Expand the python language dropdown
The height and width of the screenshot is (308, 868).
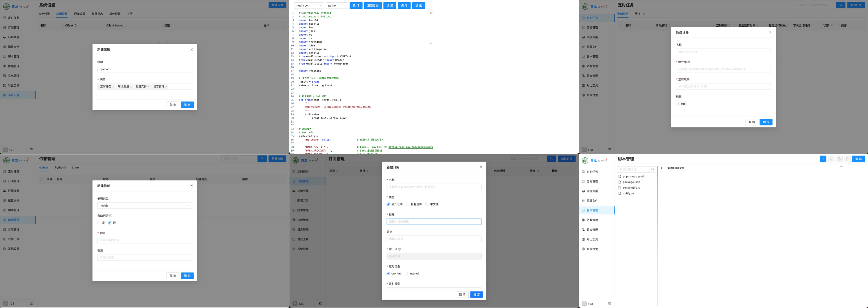click(336, 6)
